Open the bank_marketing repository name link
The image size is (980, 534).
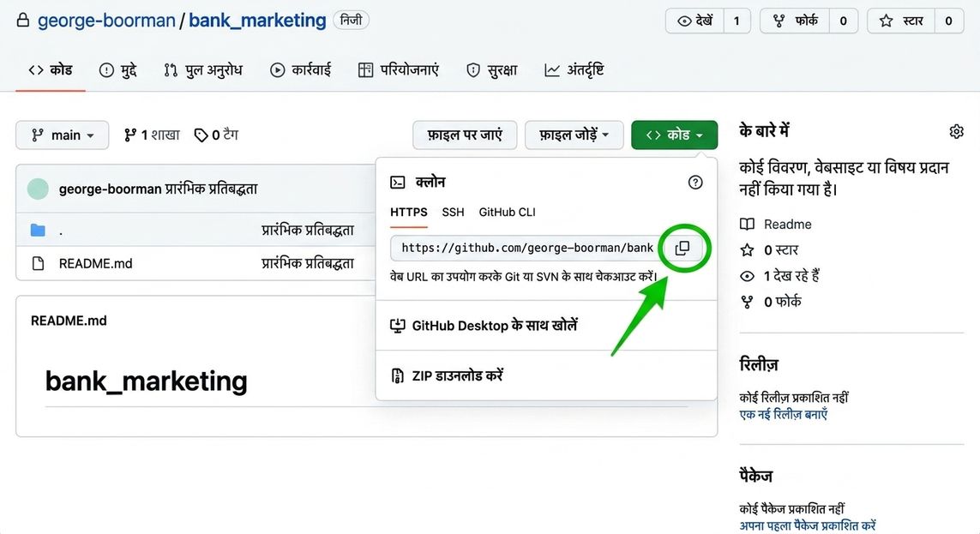pyautogui.click(x=257, y=21)
